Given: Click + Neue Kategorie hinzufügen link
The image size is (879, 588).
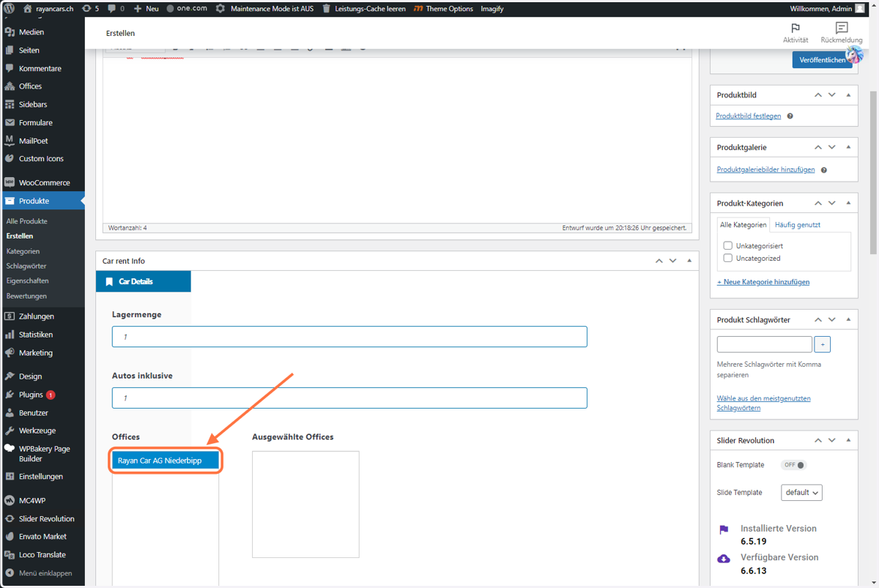Looking at the screenshot, I should [x=763, y=282].
